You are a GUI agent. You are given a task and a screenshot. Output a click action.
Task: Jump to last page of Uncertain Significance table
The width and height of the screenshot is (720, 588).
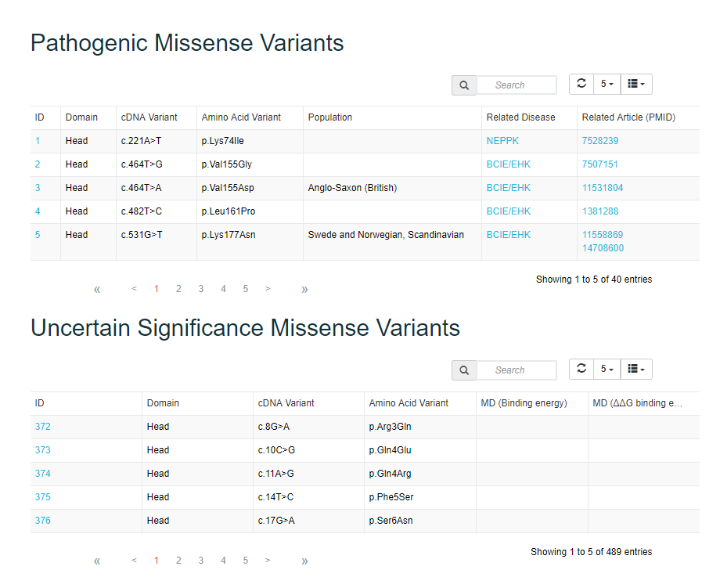(x=304, y=561)
